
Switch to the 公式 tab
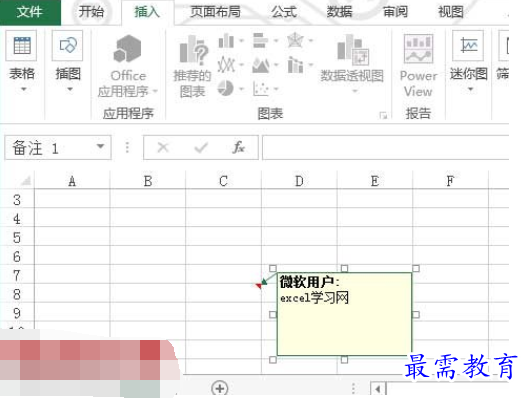(x=284, y=12)
